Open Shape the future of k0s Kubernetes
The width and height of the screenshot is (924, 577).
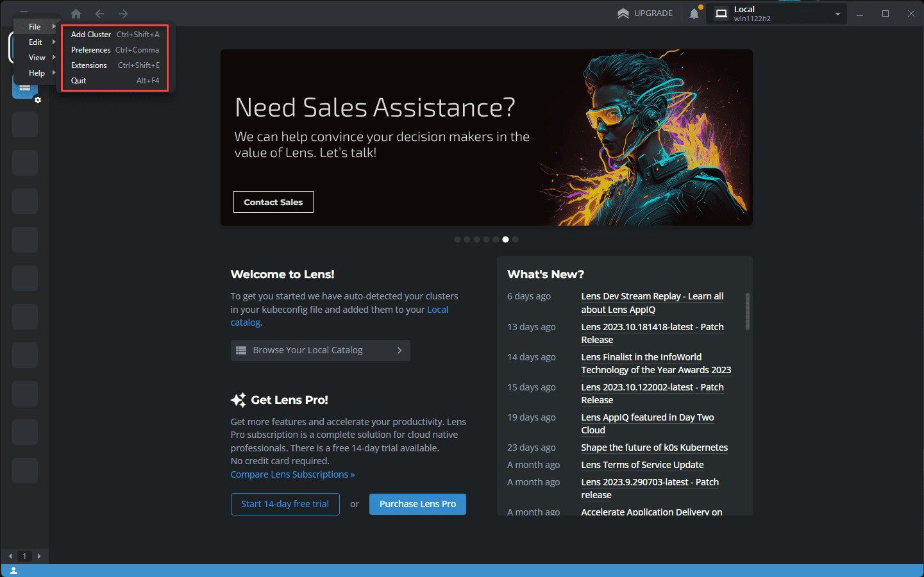pyautogui.click(x=655, y=447)
